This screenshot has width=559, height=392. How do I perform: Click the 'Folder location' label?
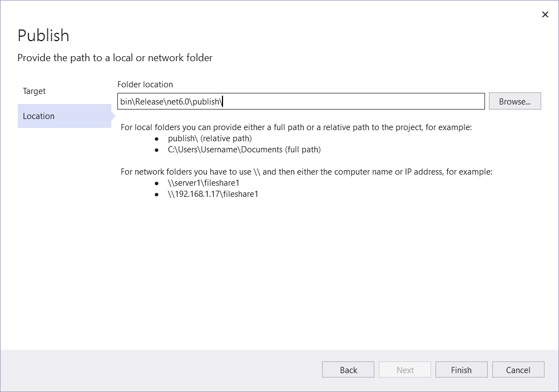coord(145,85)
